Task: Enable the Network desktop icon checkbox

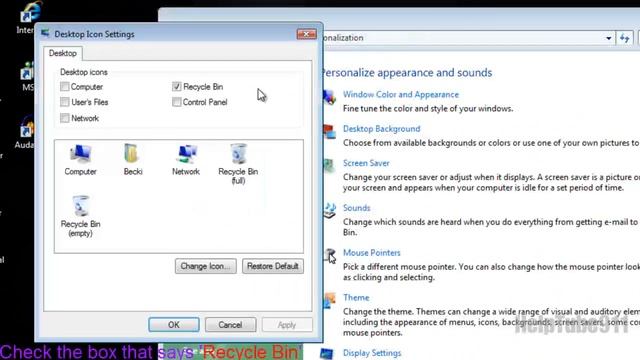Action: (x=64, y=118)
